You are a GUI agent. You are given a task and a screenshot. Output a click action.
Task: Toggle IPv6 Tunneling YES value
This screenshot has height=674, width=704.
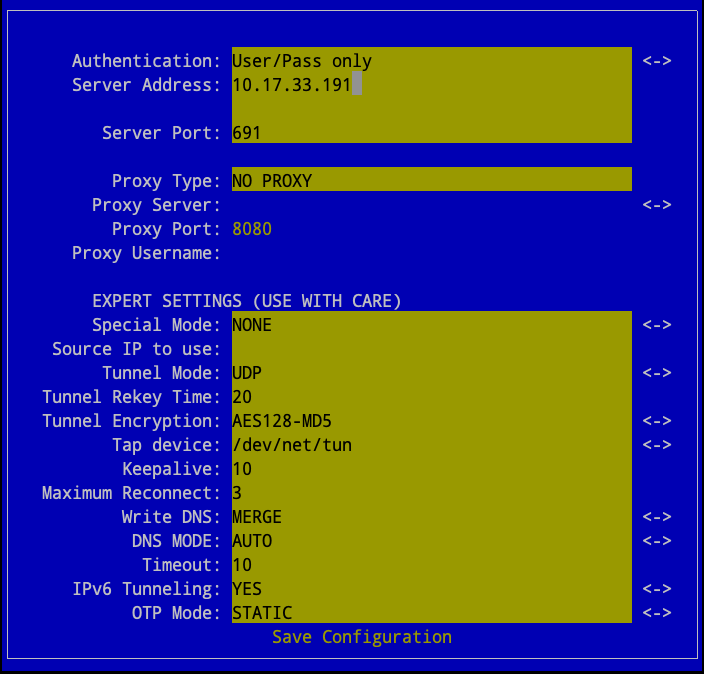coord(431,589)
